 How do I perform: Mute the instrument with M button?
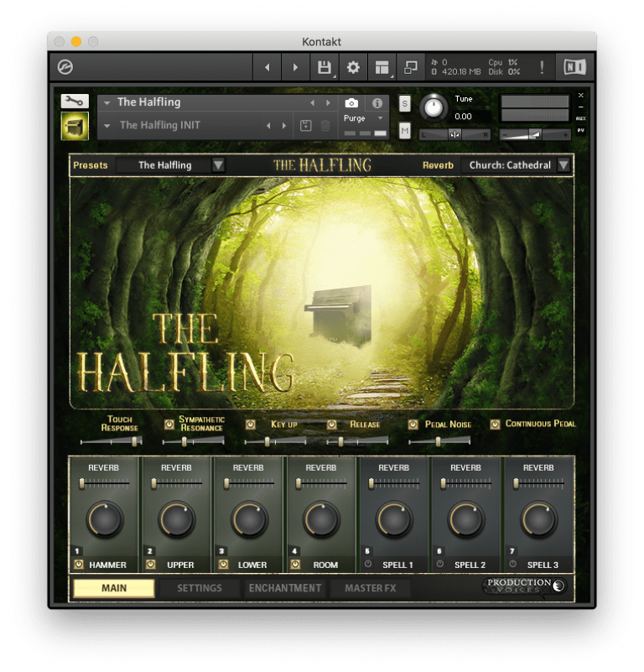pos(404,130)
